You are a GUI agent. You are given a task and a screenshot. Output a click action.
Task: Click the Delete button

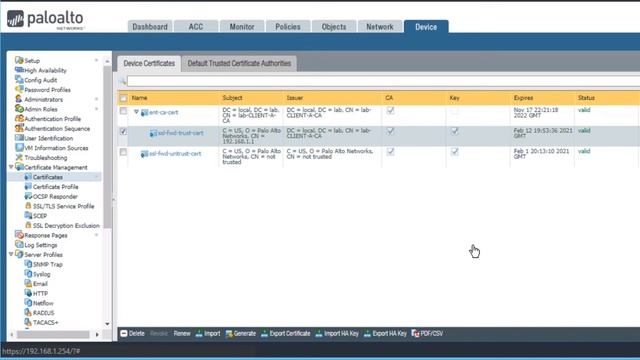tap(133, 333)
